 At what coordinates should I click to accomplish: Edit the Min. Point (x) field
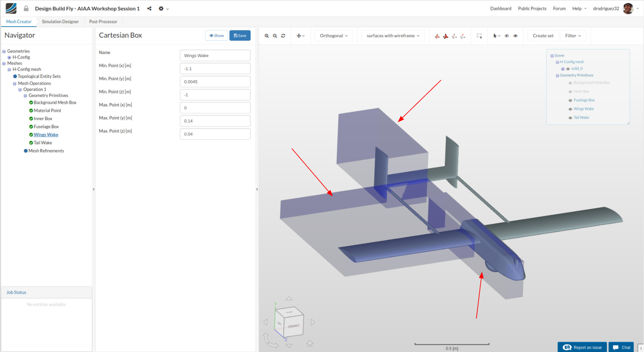pyautogui.click(x=215, y=69)
